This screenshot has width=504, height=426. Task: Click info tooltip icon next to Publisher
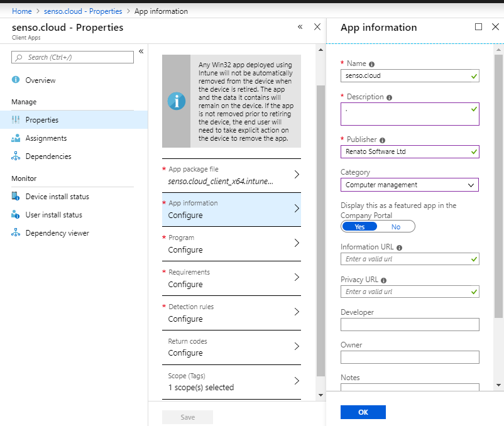(383, 140)
